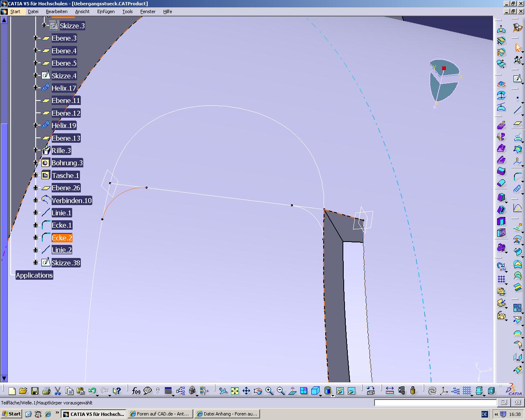Click the Zoom Out magnifier icon
Screen dimensions: 525x420
pyautogui.click(x=281, y=391)
